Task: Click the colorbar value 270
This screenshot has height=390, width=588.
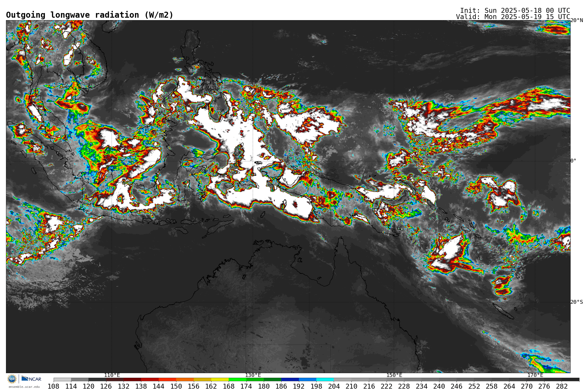Action: point(527,386)
